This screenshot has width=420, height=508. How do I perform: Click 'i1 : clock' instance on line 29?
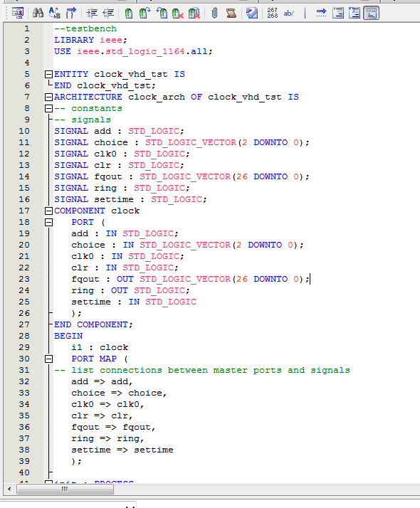100,347
